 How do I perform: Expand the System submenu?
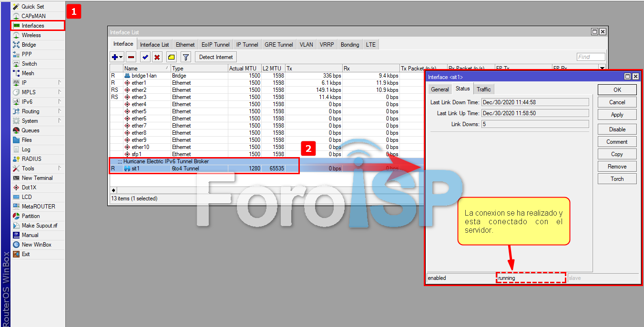coord(30,121)
